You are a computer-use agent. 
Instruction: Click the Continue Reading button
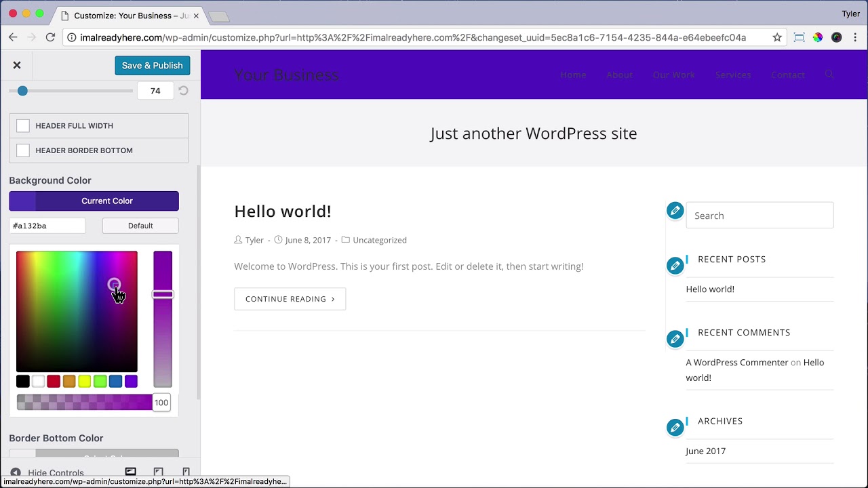(290, 299)
